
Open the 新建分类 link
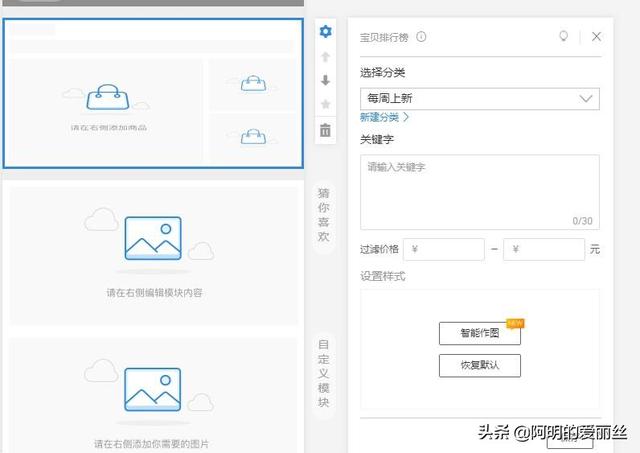[x=385, y=118]
